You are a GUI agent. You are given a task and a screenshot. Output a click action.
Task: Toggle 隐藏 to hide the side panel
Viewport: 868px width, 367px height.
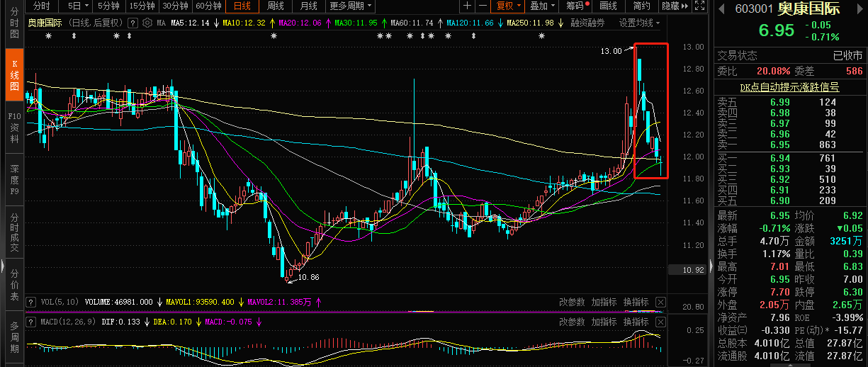[674, 6]
